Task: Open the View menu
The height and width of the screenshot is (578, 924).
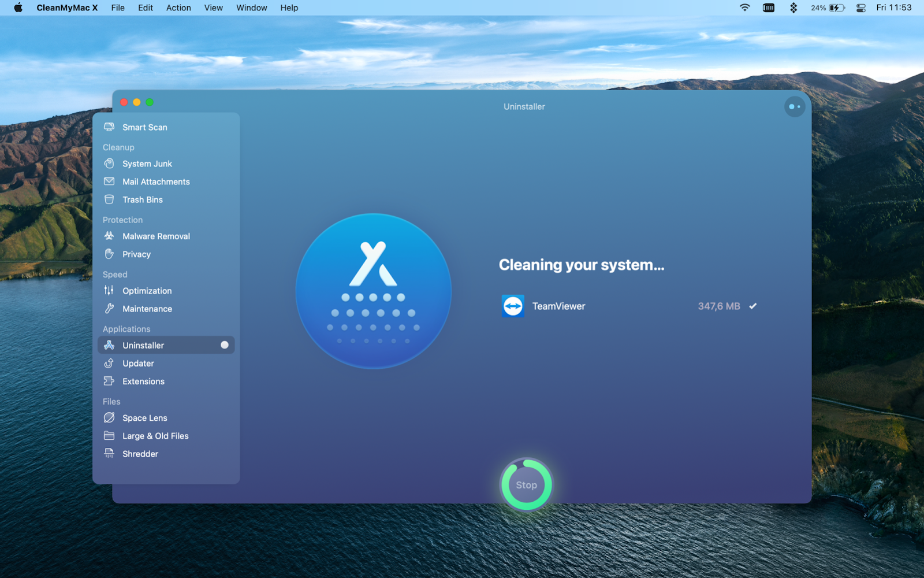Action: (x=213, y=8)
